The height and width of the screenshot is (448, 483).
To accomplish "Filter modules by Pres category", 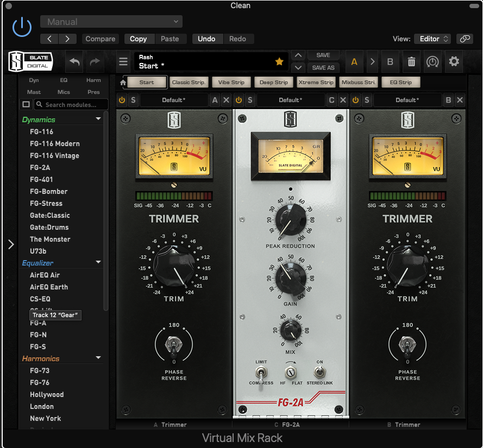I will pos(93,92).
